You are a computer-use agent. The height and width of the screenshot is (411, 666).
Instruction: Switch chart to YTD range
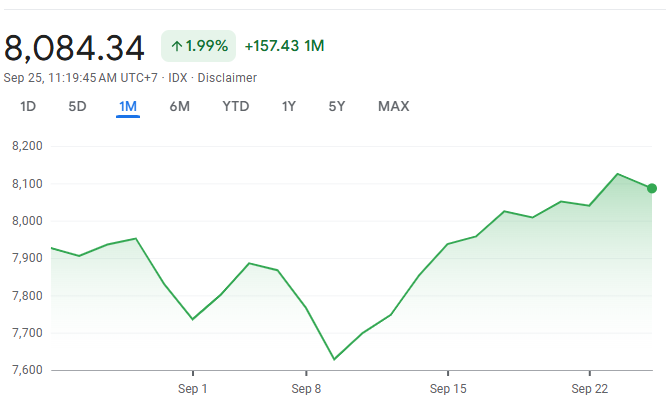coord(236,107)
